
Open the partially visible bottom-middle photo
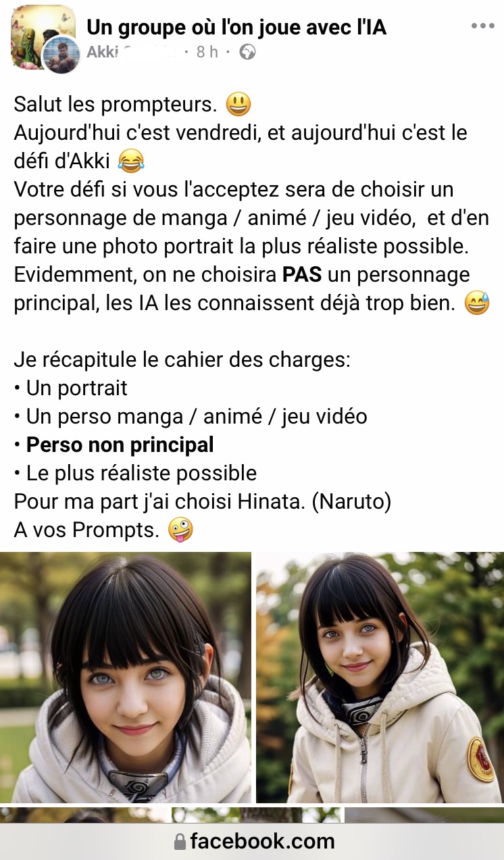(x=256, y=815)
